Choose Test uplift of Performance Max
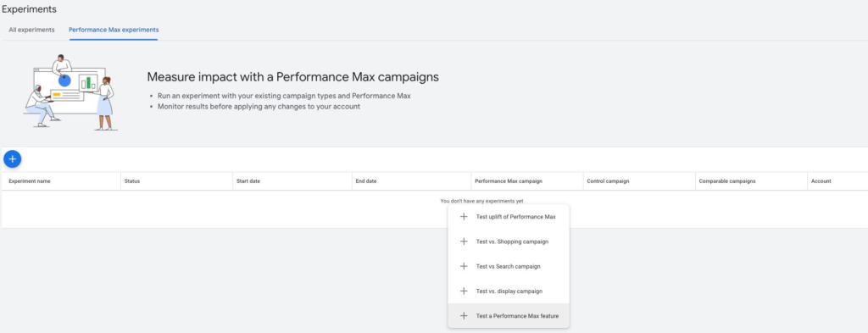This screenshot has width=868, height=333. tap(509, 217)
